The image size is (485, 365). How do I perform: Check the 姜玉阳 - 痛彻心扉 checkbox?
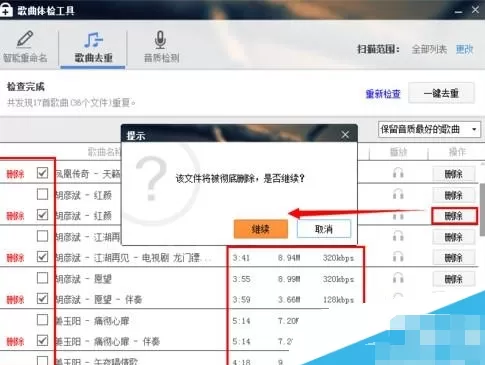(42, 320)
